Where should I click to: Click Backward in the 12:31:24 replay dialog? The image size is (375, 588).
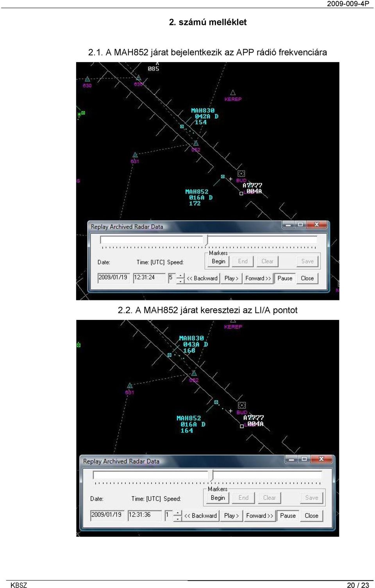coord(202,278)
